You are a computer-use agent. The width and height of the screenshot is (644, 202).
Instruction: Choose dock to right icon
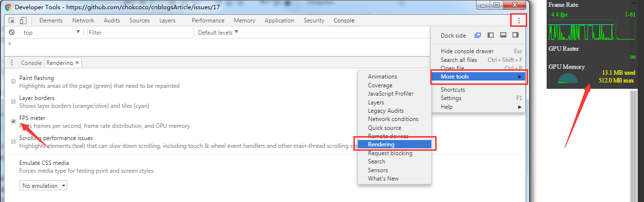(515, 35)
